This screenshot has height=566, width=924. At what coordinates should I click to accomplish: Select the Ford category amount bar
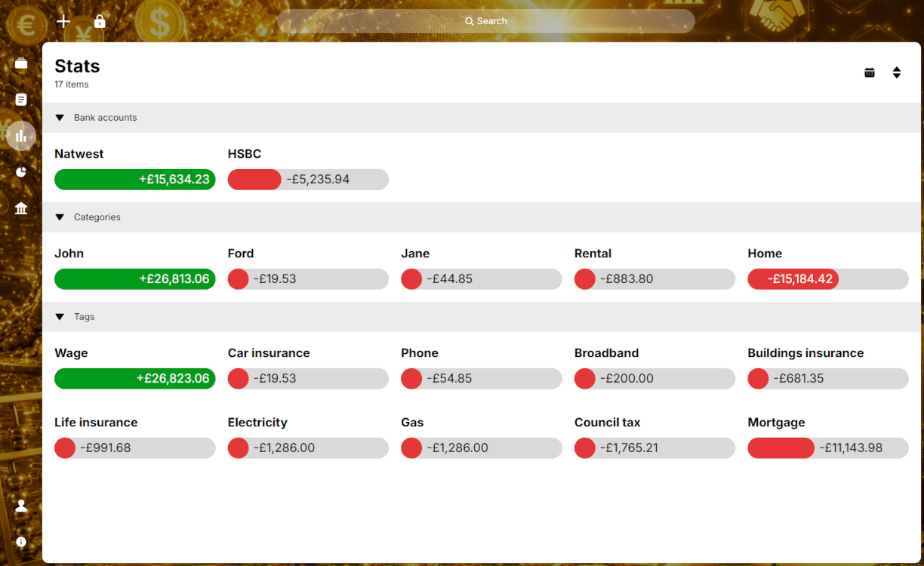point(308,279)
